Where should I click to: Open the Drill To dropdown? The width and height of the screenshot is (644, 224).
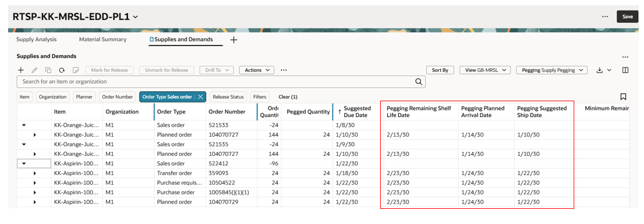(216, 70)
